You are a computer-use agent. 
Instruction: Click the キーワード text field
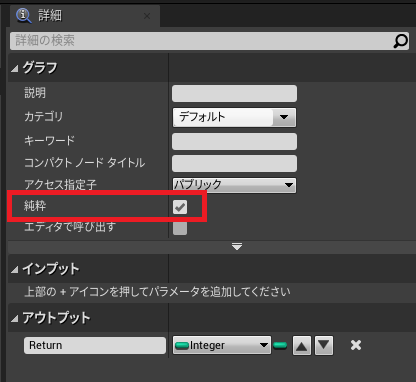pos(234,141)
